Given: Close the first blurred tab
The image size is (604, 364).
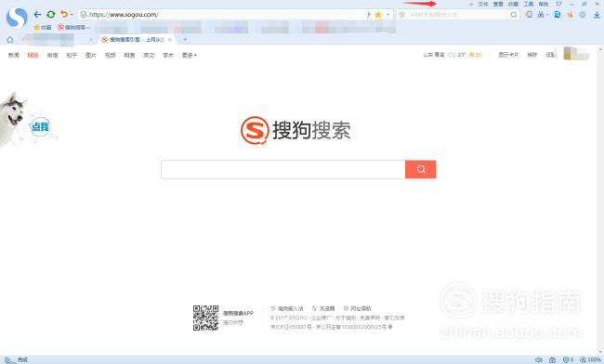Looking at the screenshot, I should (91, 40).
